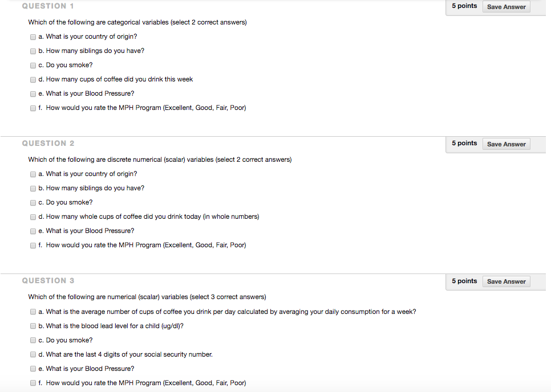
Task: Select 'Do you smoke?' in Question 2
Action: click(33, 202)
